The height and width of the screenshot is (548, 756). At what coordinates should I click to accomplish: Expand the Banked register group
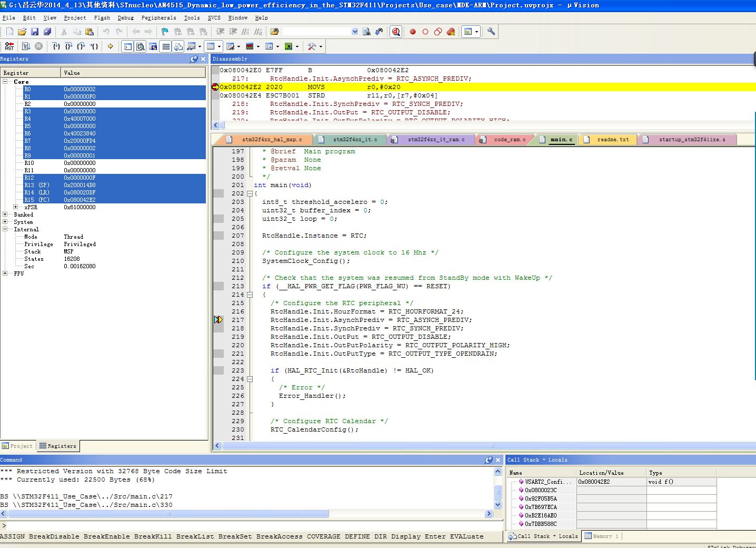coord(5,214)
